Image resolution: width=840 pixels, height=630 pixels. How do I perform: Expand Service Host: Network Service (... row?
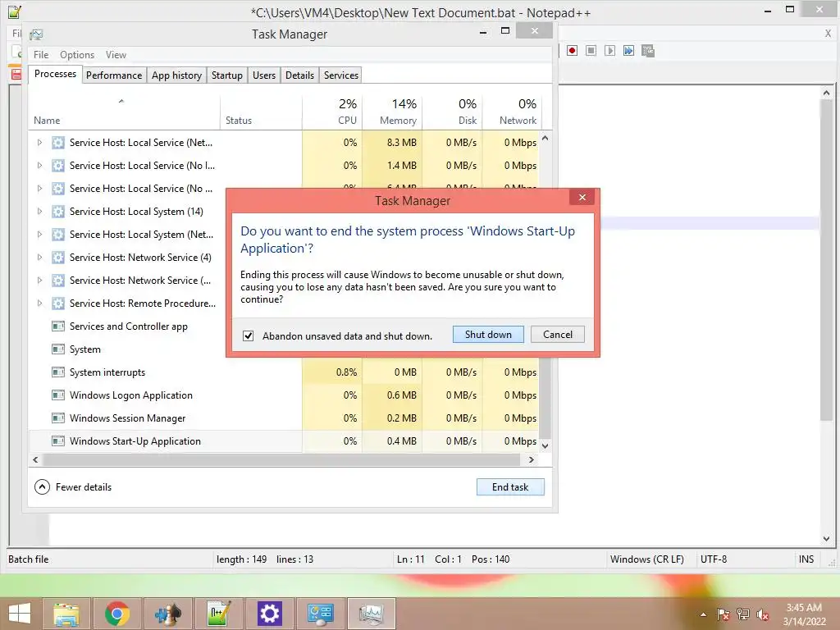[x=39, y=281]
